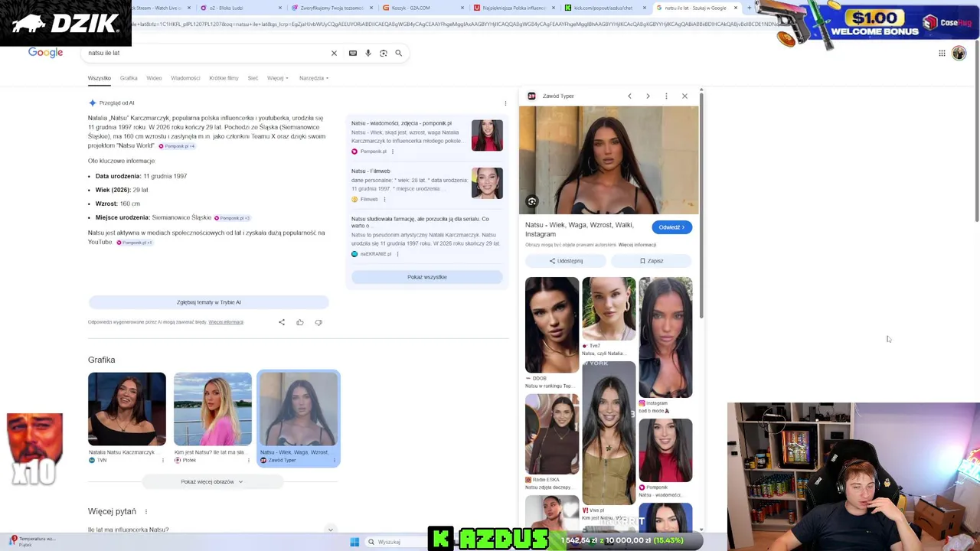Open menu for TVN image result

coord(162,460)
